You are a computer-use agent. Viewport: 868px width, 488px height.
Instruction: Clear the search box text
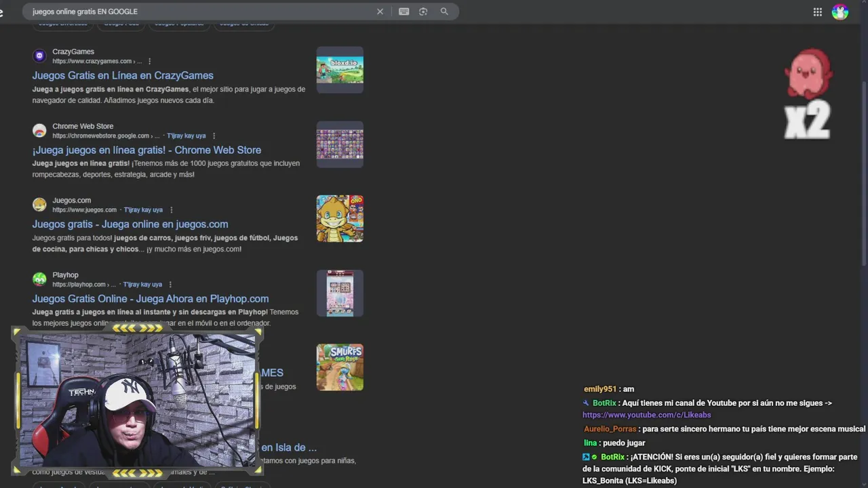[x=380, y=12]
